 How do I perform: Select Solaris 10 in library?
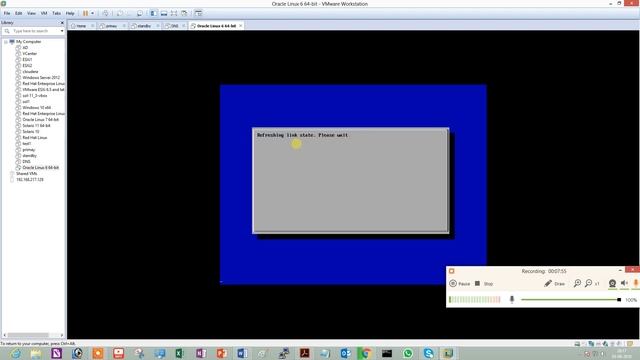(x=31, y=131)
